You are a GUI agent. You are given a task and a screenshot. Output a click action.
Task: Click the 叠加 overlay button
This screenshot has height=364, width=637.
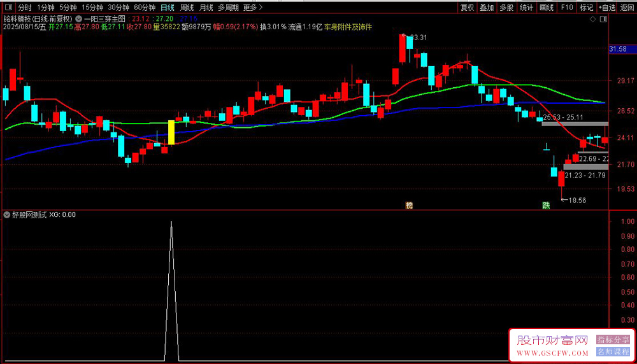(x=487, y=7)
